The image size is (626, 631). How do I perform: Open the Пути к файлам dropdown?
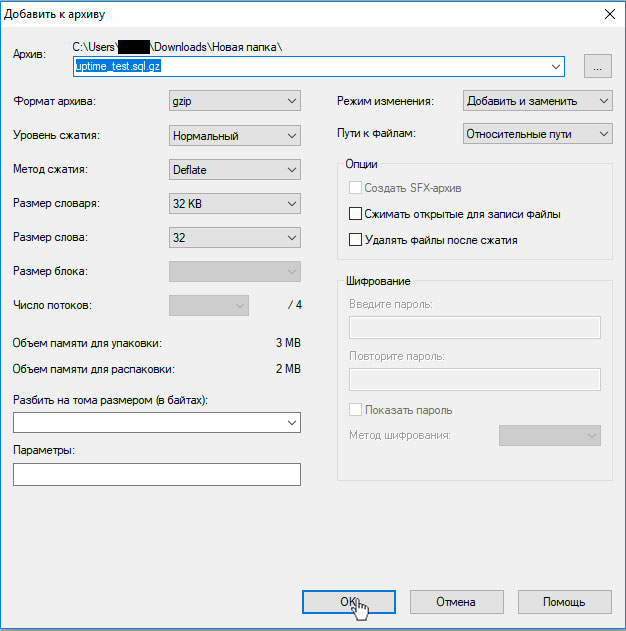tap(538, 134)
